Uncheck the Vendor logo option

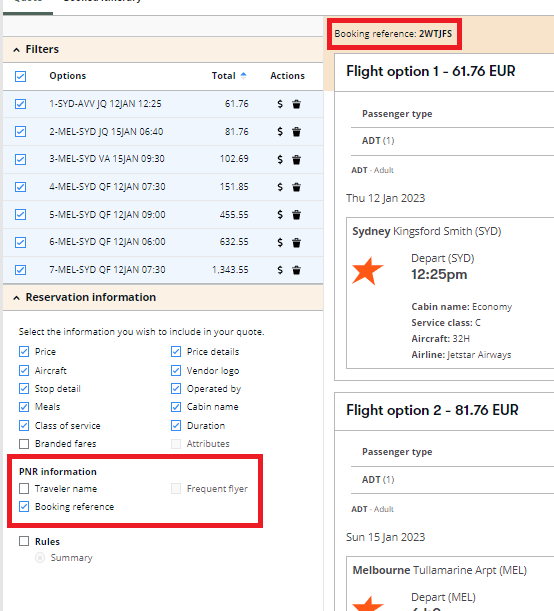click(176, 371)
